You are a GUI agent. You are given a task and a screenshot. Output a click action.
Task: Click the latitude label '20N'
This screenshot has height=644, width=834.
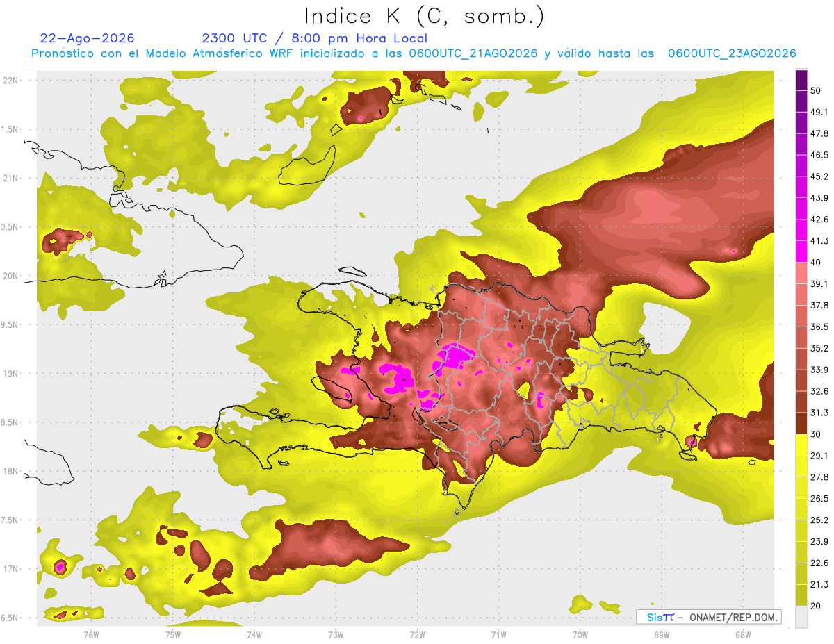coord(11,276)
